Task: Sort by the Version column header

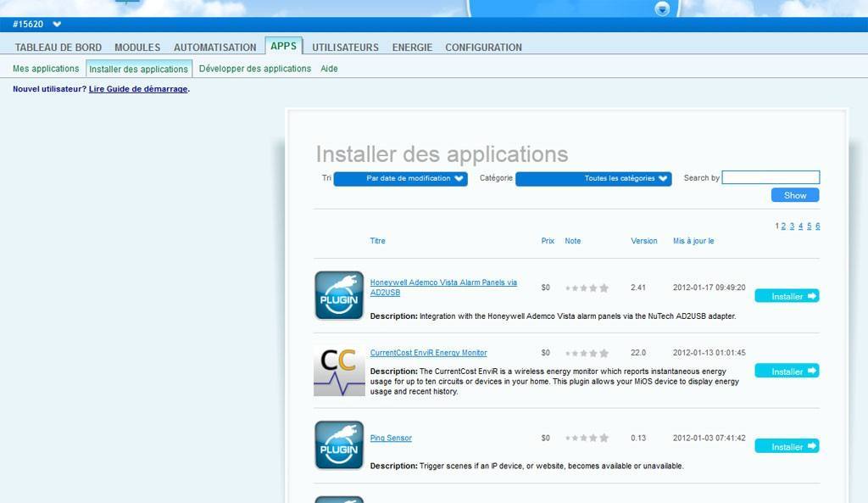Action: 644,241
